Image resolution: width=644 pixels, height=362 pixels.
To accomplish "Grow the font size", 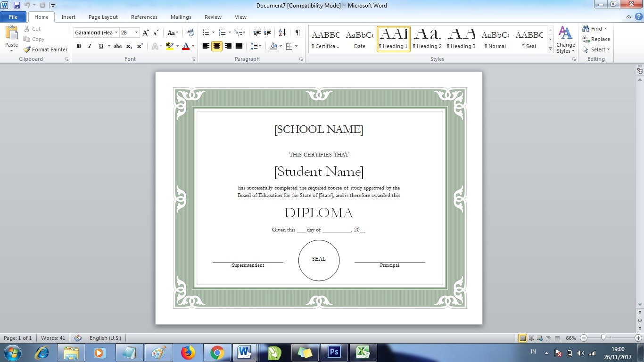I will tap(146, 33).
